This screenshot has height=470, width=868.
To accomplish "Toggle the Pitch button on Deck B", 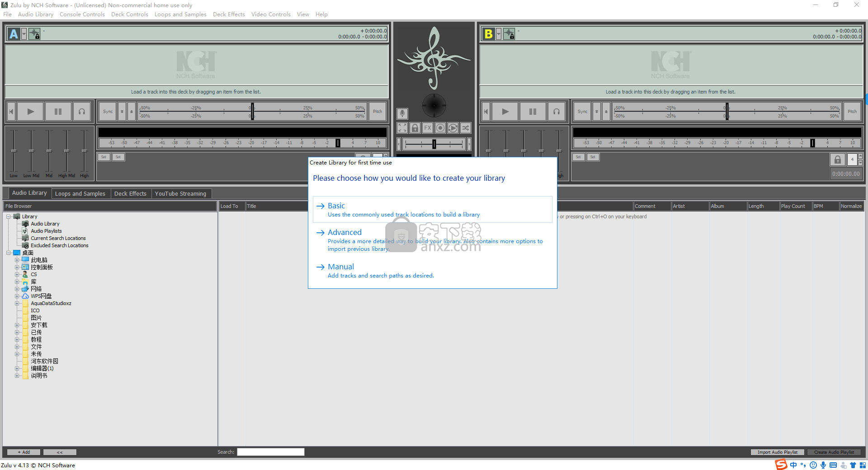I will 852,112.
